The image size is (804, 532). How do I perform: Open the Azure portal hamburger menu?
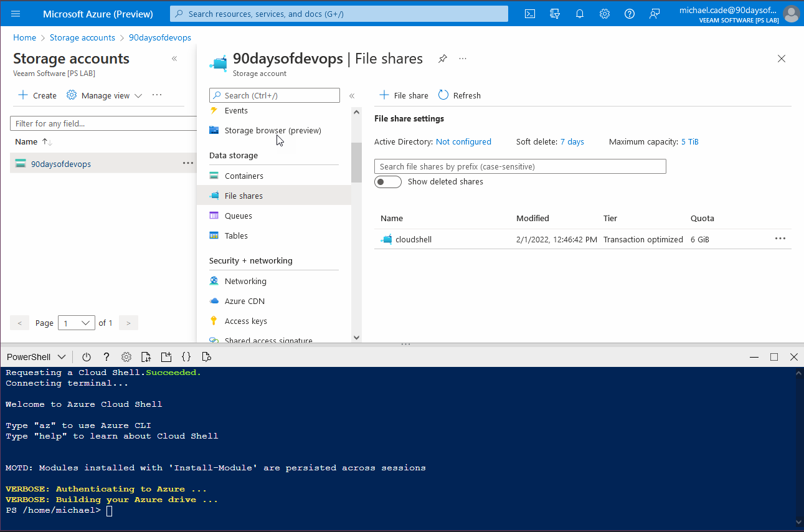[15, 13]
